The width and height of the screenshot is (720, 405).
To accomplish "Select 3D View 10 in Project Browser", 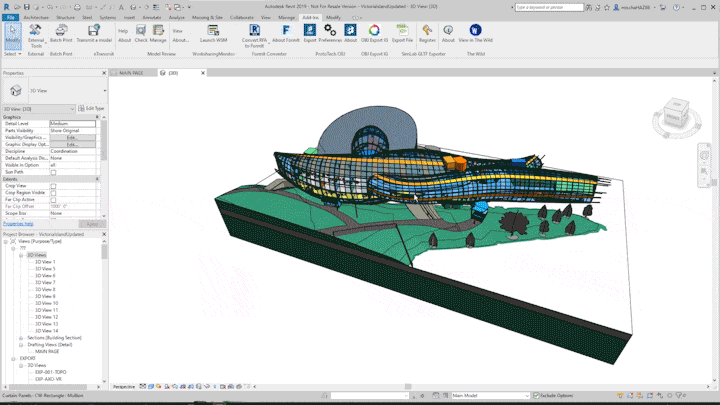I will 46,303.
